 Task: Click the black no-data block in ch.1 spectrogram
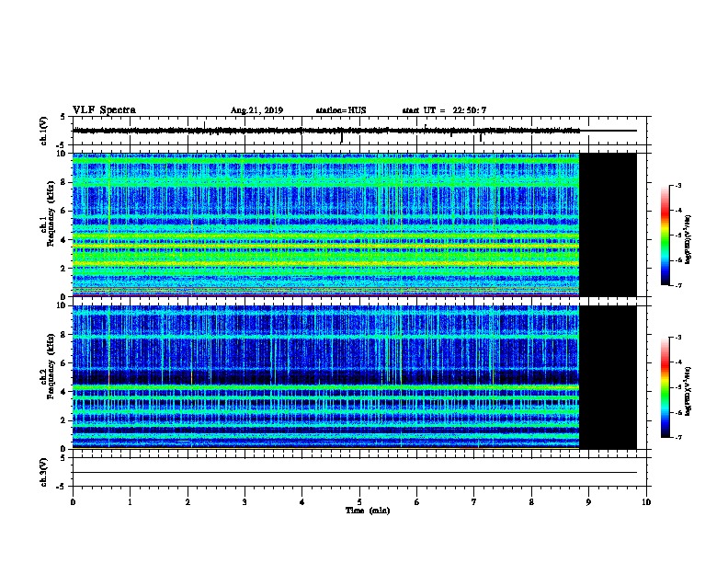point(608,224)
